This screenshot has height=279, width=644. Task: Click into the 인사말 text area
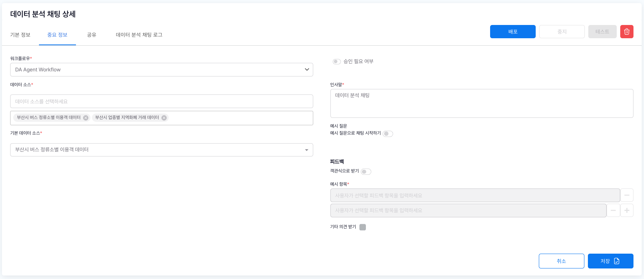coord(481,103)
